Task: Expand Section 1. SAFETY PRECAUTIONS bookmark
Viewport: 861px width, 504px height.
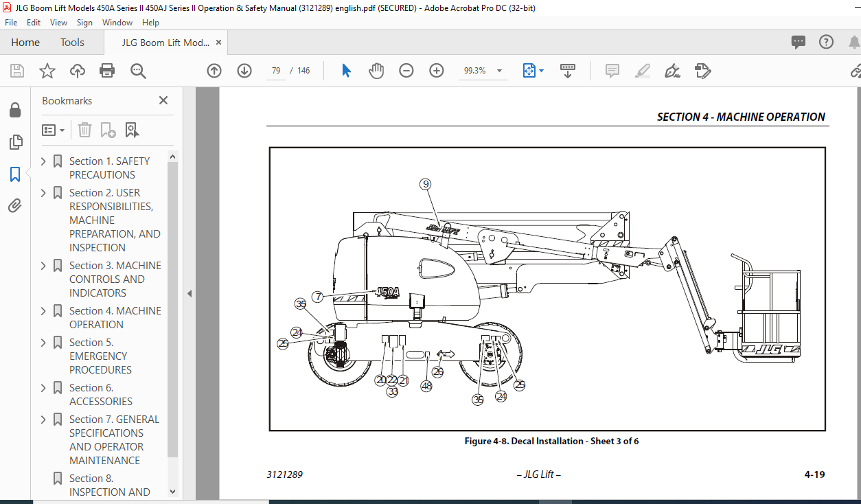Action: pyautogui.click(x=44, y=161)
